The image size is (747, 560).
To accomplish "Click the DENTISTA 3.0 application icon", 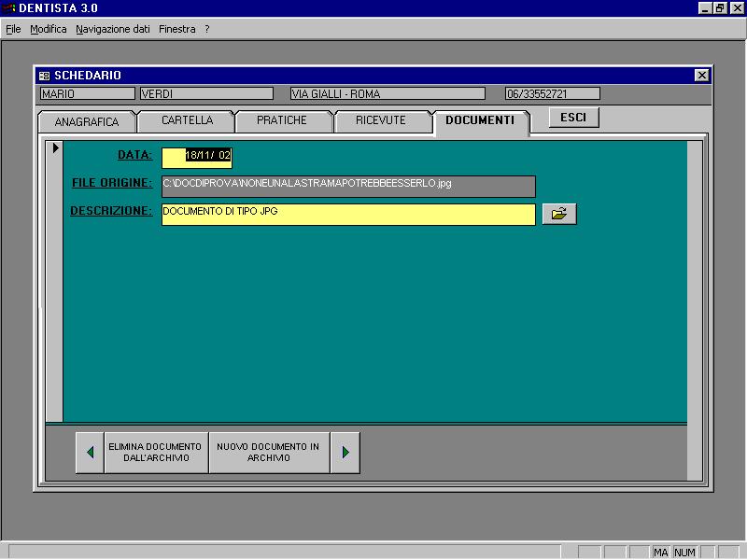I will 9,7.
